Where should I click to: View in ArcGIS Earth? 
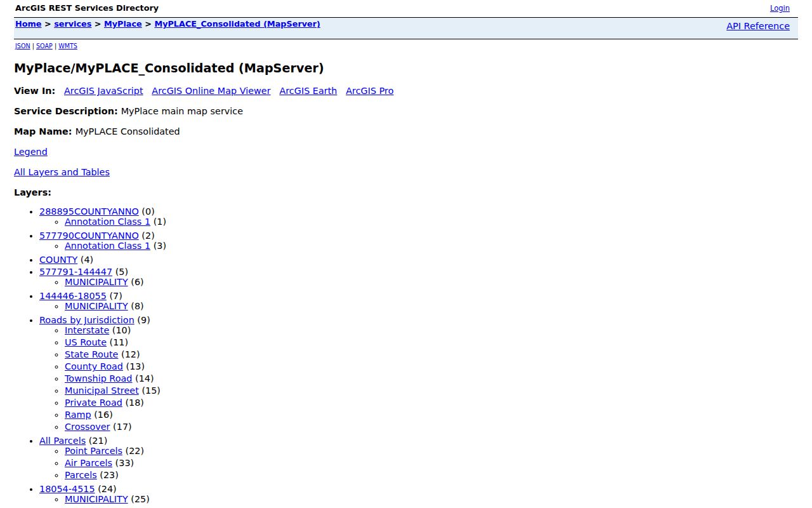[x=308, y=91]
